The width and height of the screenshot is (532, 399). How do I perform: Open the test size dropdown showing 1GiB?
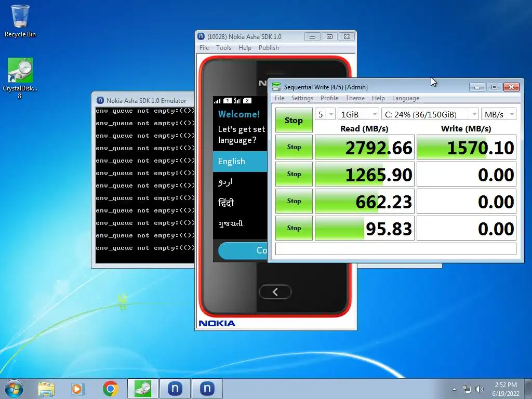358,114
